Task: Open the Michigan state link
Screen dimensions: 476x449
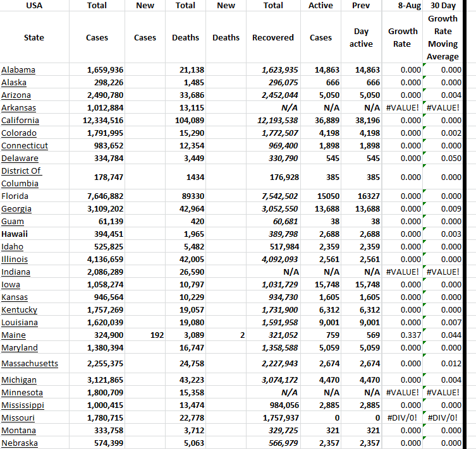Action: coord(19,380)
